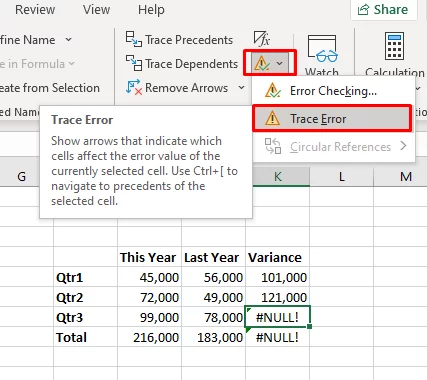Click the Share button
The width and height of the screenshot is (427, 380).
[383, 9]
